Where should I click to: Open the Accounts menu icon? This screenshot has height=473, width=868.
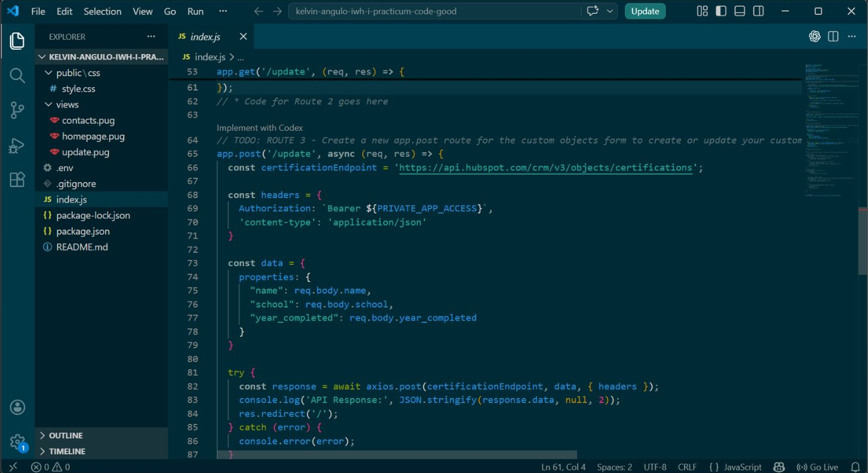17,408
